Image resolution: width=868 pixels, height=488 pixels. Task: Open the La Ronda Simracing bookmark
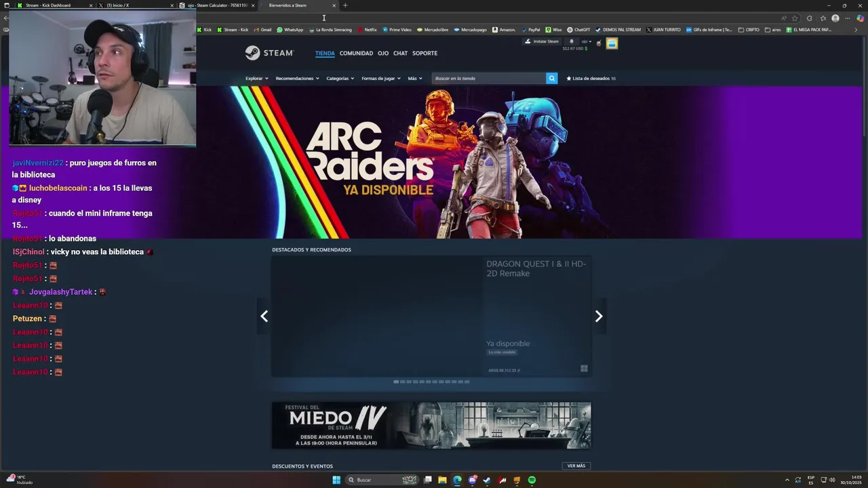330,30
